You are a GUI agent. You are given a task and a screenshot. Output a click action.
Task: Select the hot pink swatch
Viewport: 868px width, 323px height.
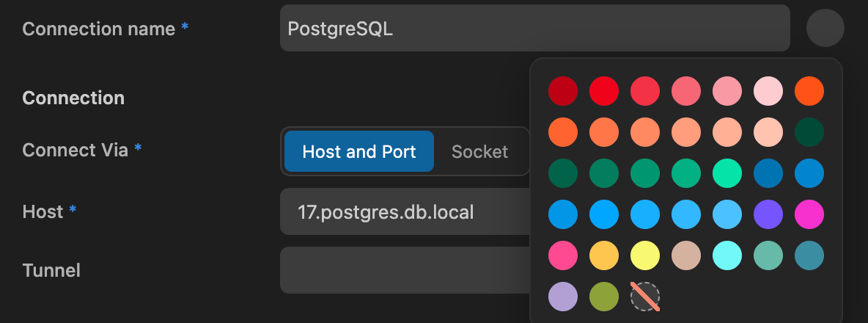click(563, 255)
